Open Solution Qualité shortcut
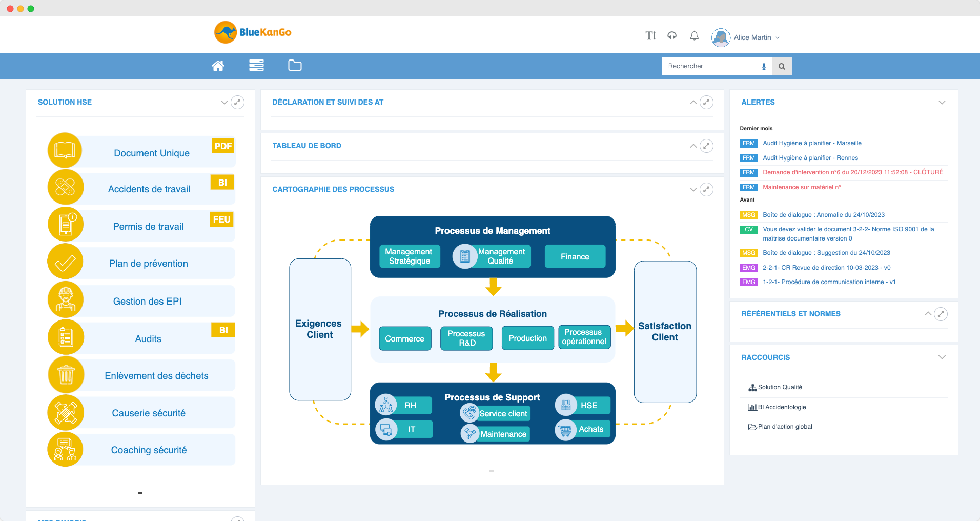The width and height of the screenshot is (980, 521). click(775, 387)
